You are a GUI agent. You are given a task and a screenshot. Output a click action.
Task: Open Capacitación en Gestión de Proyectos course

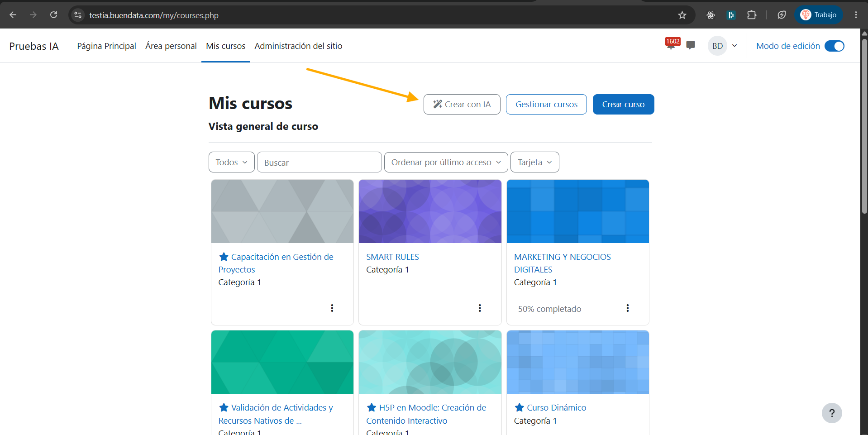coord(276,263)
